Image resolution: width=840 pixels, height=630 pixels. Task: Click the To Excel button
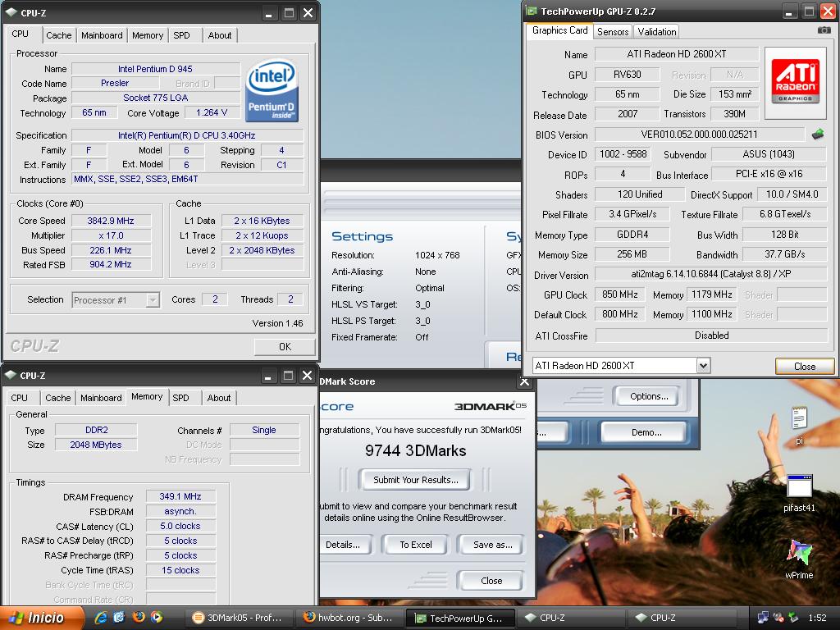tap(416, 545)
